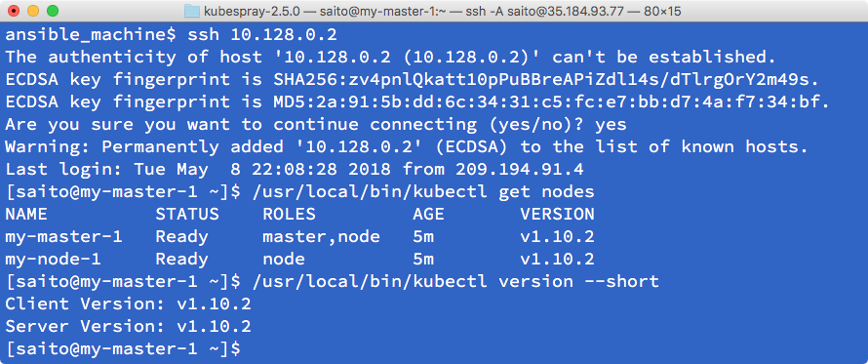Click the Client Version v1.10.2 line
868x364 pixels.
tap(129, 303)
